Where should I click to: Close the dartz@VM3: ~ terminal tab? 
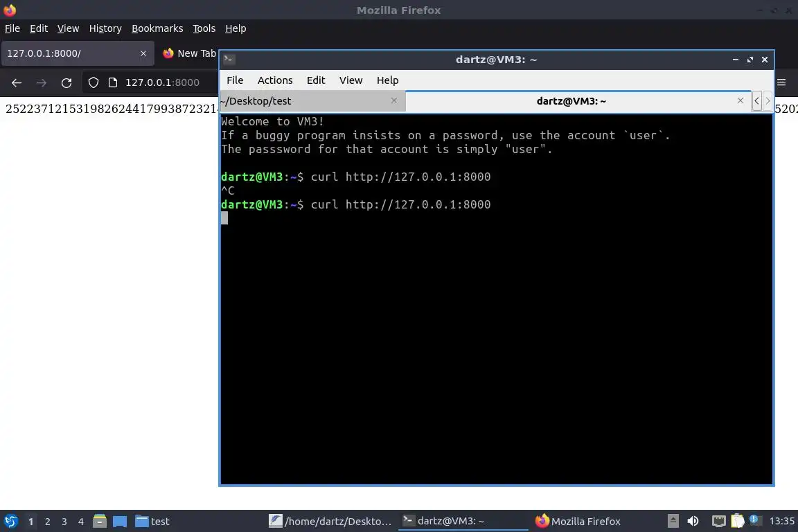(741, 101)
